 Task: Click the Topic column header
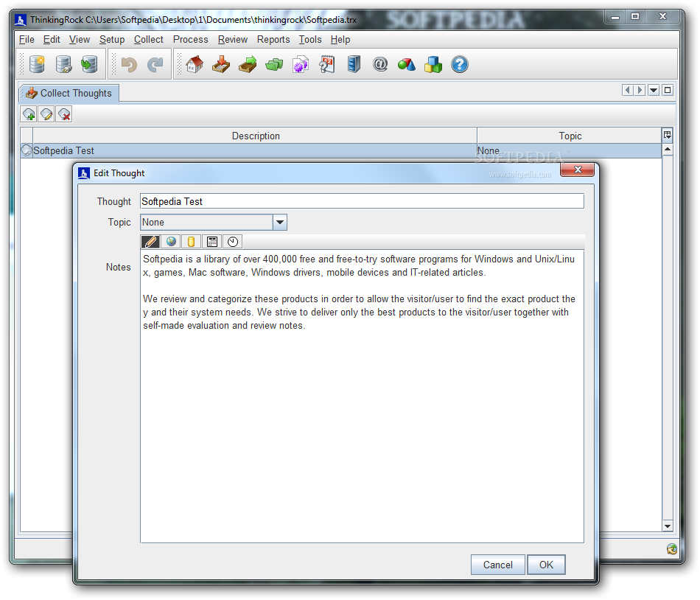(570, 136)
